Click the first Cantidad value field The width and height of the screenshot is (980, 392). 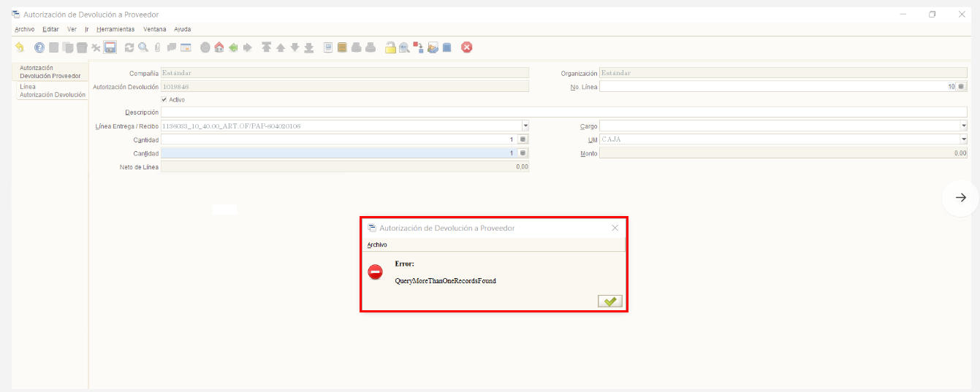click(339, 139)
